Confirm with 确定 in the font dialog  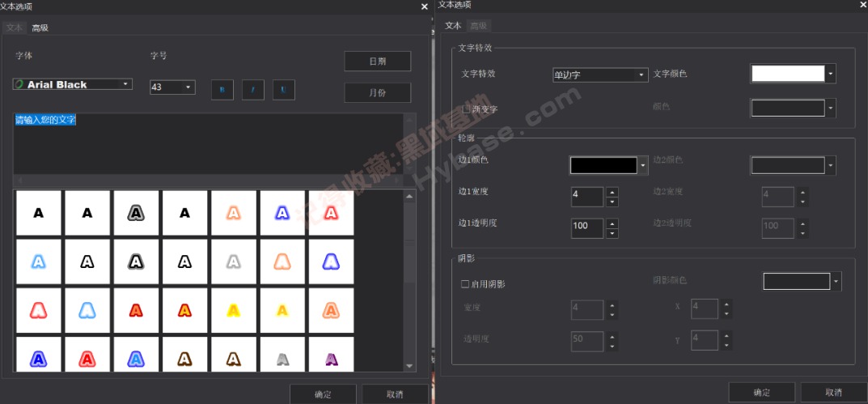(x=323, y=394)
